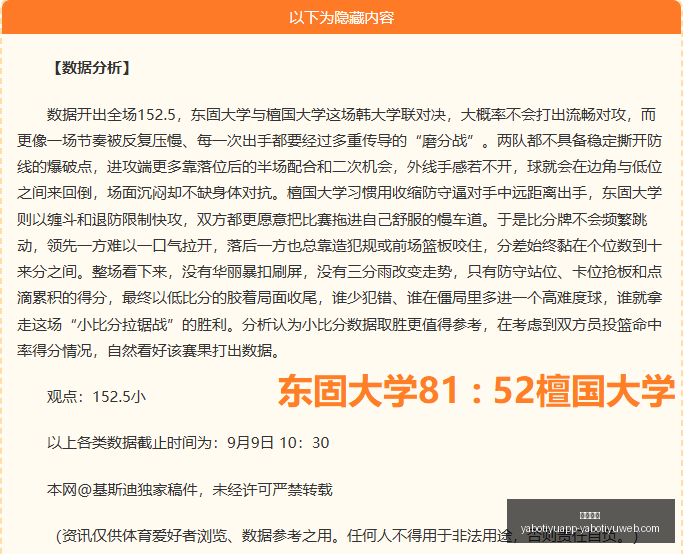This screenshot has height=554, width=686.
Task: Click the line starting 来分之间。整场看下来
Action: (340, 272)
